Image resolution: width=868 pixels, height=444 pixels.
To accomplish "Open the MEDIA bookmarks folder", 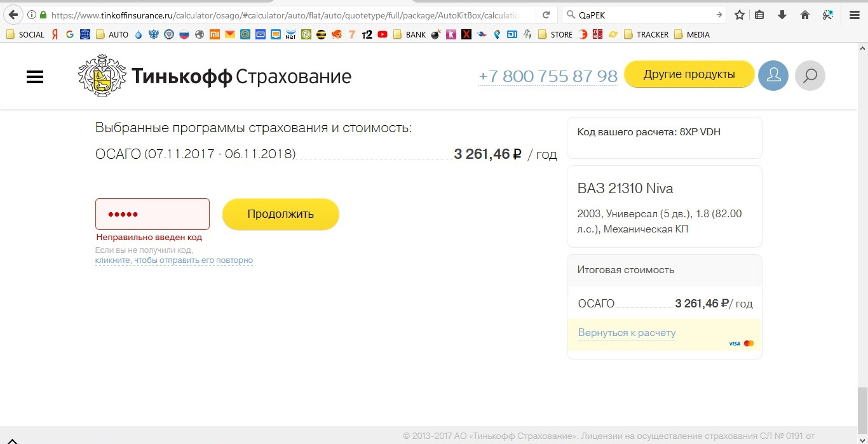I will [692, 35].
